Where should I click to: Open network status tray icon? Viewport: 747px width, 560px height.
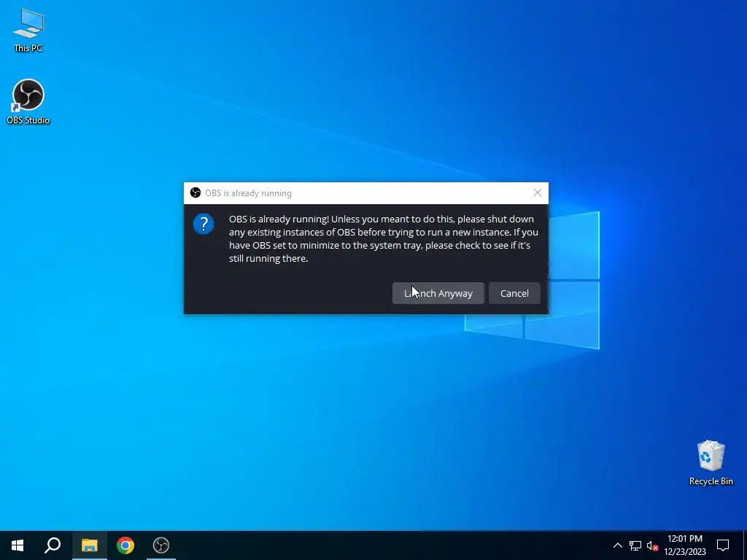click(635, 545)
